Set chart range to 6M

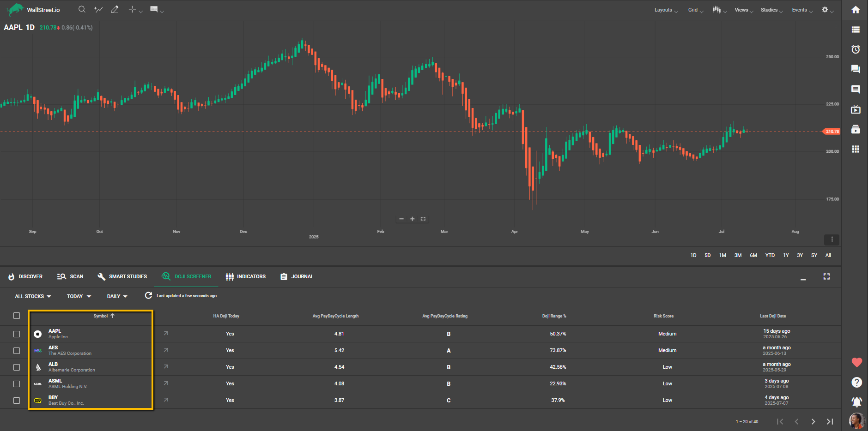click(x=753, y=255)
